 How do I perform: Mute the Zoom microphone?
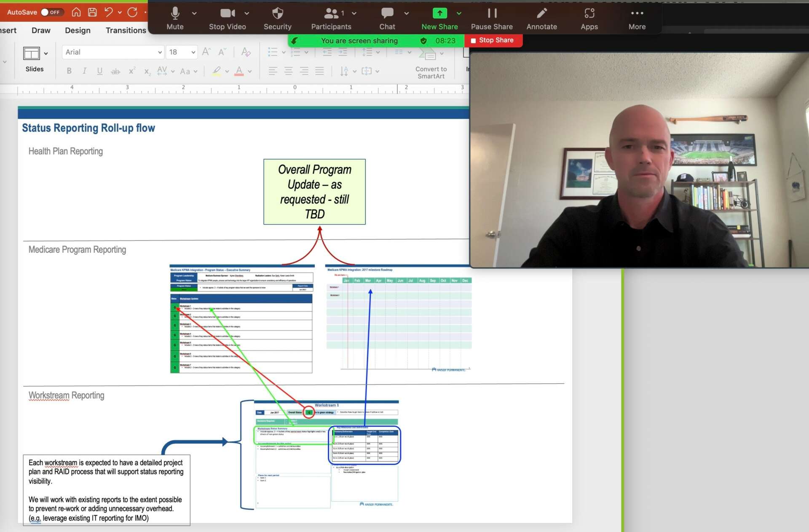[175, 14]
